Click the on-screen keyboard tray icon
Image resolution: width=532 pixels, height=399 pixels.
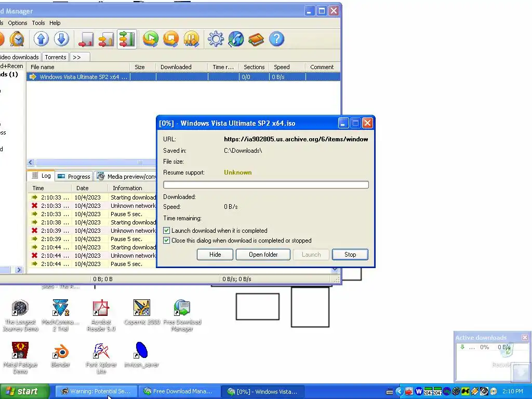pos(390,392)
